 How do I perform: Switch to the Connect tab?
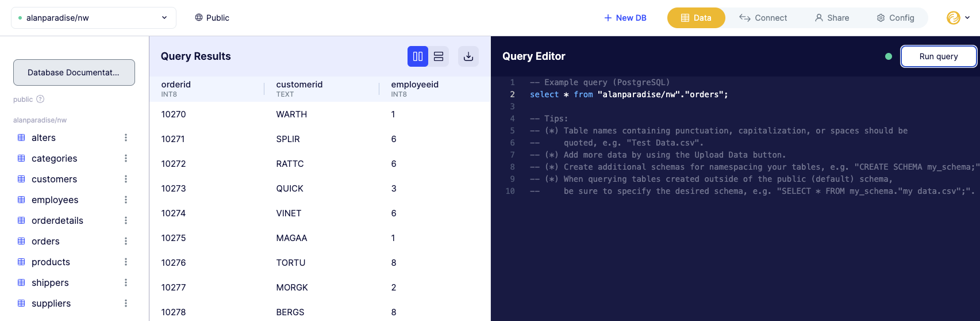click(763, 18)
